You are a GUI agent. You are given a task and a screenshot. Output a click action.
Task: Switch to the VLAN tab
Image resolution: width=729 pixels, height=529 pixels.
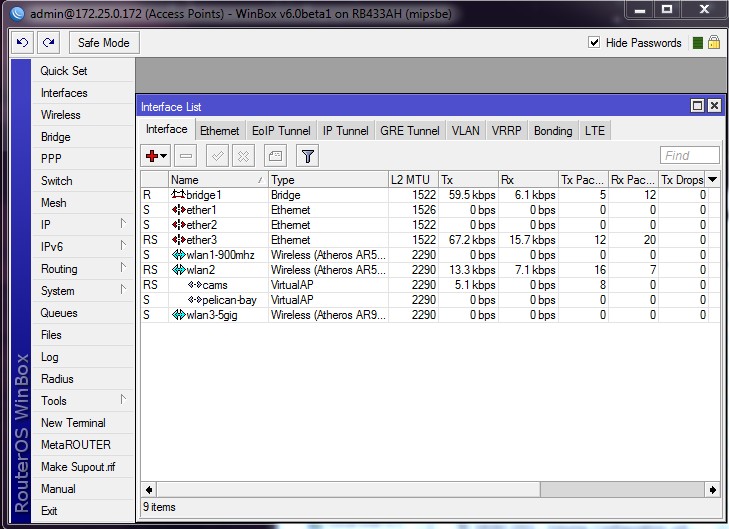tap(465, 131)
